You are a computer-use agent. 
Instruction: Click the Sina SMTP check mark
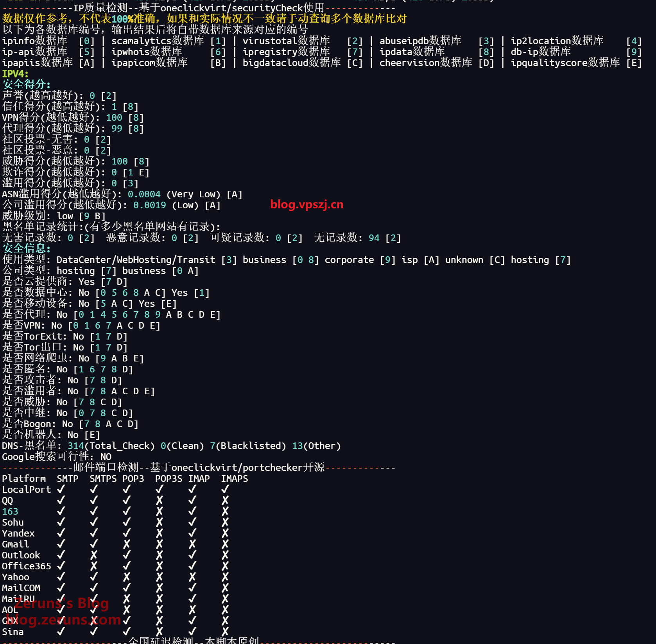[61, 631]
